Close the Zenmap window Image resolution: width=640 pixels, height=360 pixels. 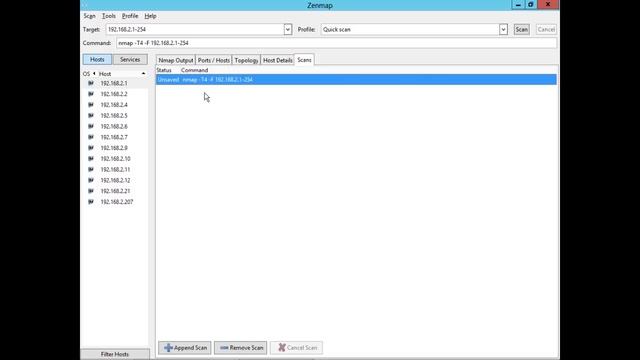pos(548,4)
